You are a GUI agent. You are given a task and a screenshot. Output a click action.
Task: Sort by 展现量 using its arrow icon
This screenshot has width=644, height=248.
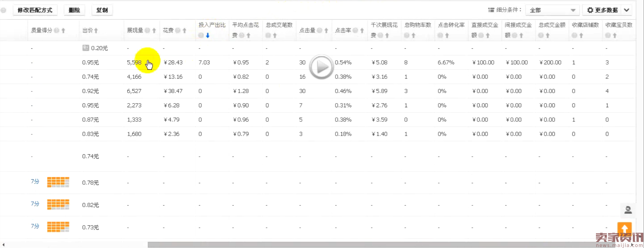click(x=154, y=30)
